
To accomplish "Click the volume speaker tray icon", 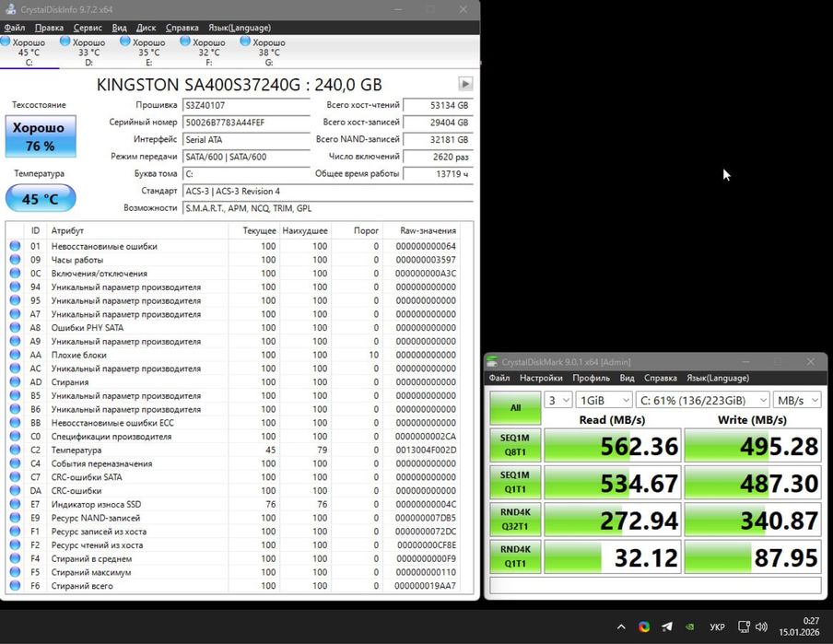I will point(761,627).
